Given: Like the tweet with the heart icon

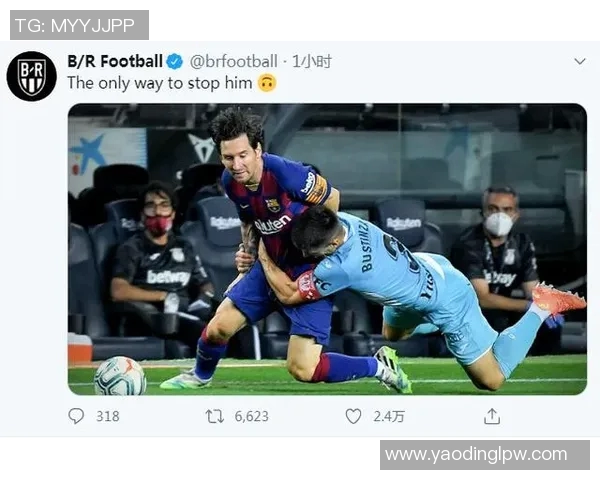Looking at the screenshot, I should (x=353, y=416).
